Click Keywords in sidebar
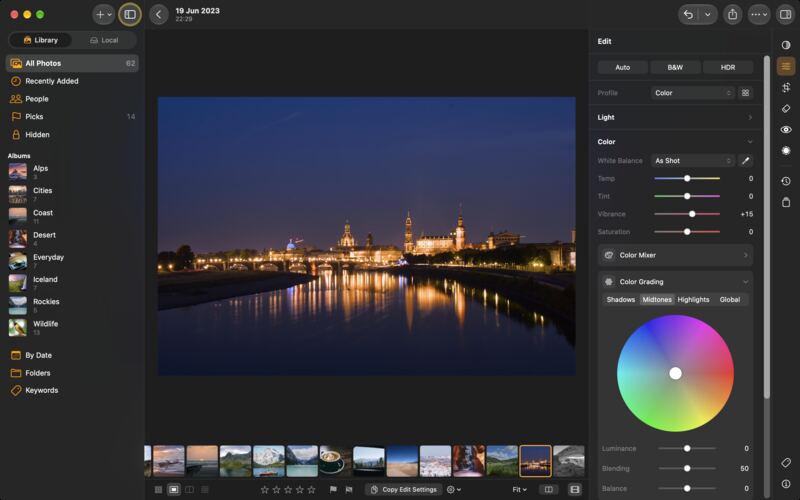Screen dimensions: 800x500 72,390
